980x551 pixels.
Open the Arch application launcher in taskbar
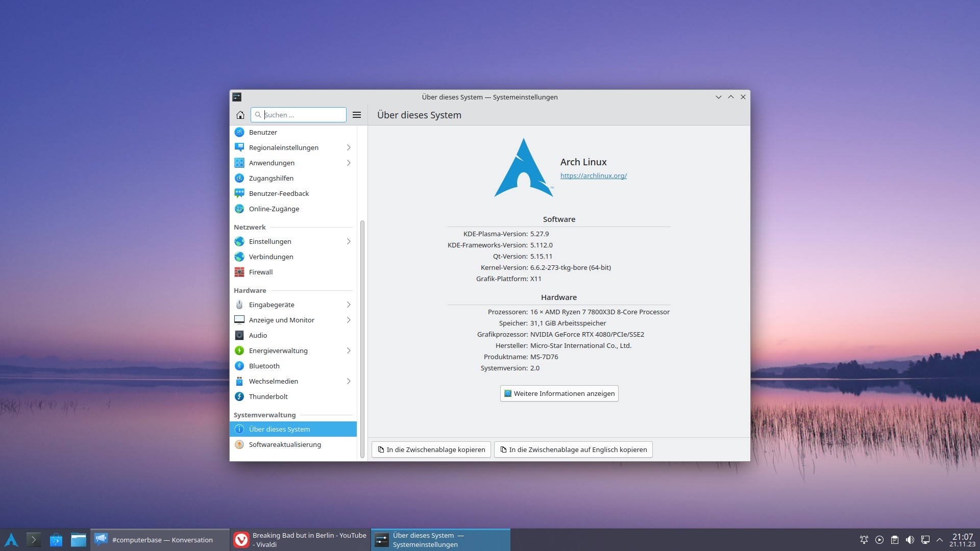[x=11, y=540]
